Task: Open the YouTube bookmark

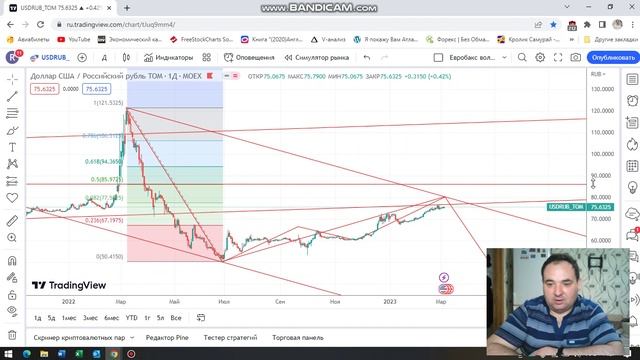Action: [x=74, y=39]
